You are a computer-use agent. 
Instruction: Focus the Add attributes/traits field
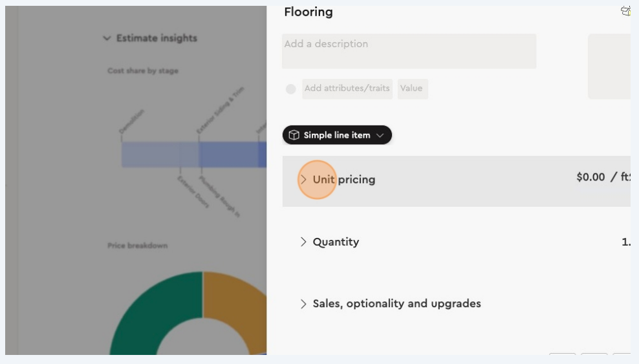point(347,89)
